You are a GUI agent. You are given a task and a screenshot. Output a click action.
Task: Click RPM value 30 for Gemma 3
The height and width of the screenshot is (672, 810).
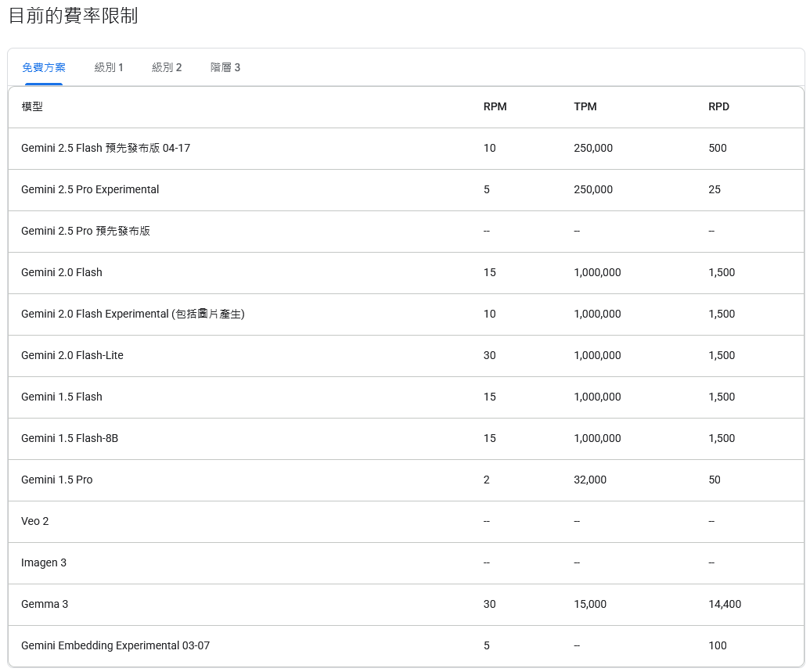click(490, 605)
